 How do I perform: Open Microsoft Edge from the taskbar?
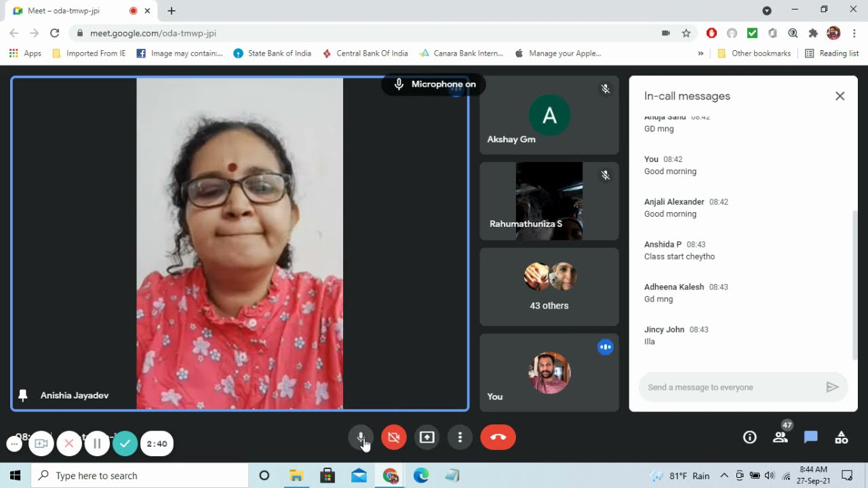[x=421, y=475]
